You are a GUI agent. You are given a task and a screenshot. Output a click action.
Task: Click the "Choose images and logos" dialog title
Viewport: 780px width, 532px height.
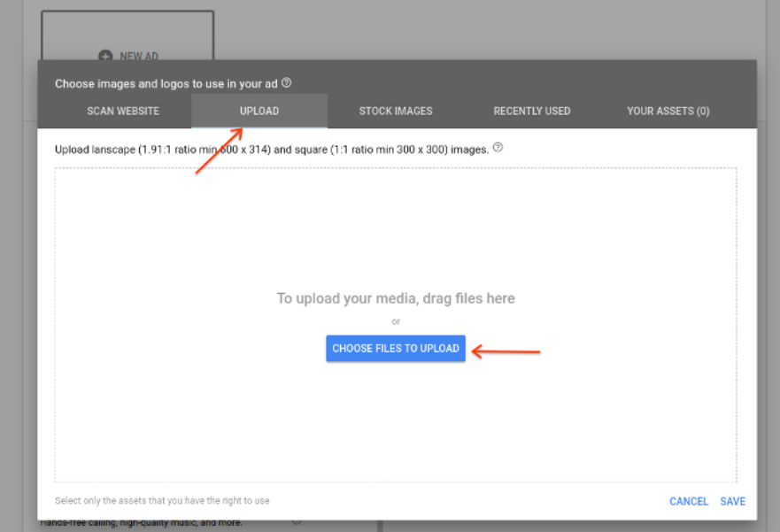[166, 84]
